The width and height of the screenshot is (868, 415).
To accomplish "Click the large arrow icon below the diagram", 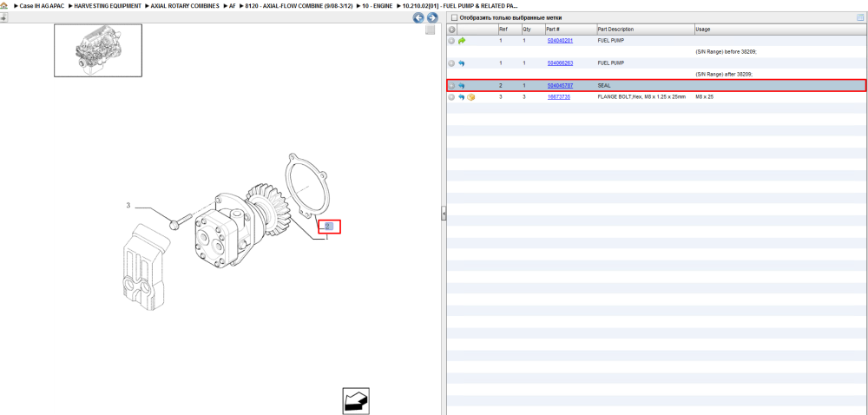I will (x=356, y=401).
